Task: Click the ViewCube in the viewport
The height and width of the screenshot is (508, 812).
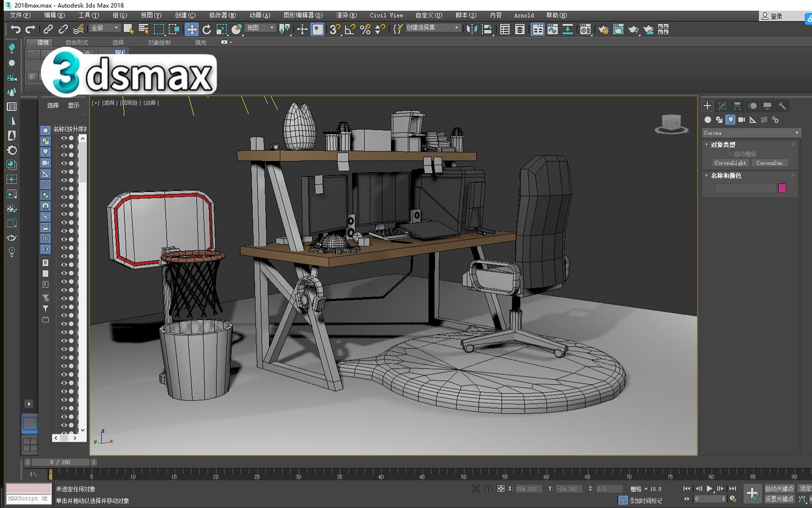Action: (x=671, y=124)
